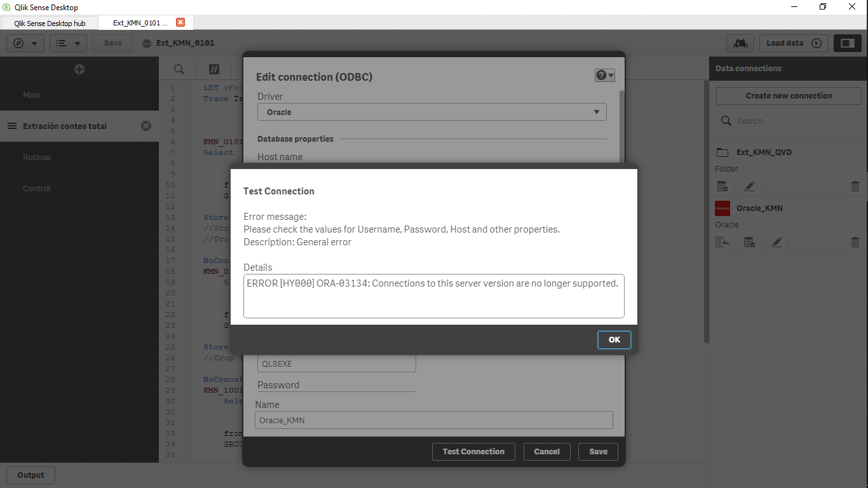The image size is (868, 488).
Task: Click the Oracle_KMN connection name
Action: pos(759,208)
